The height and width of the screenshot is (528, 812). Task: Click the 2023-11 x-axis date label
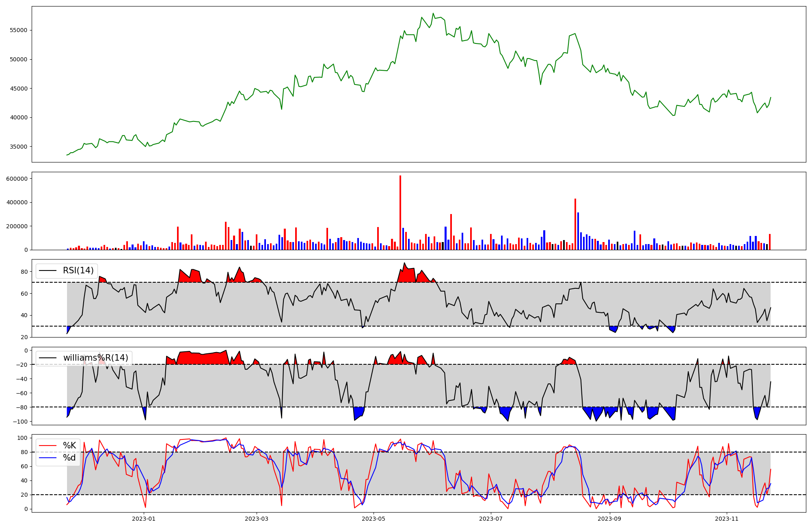click(x=726, y=519)
